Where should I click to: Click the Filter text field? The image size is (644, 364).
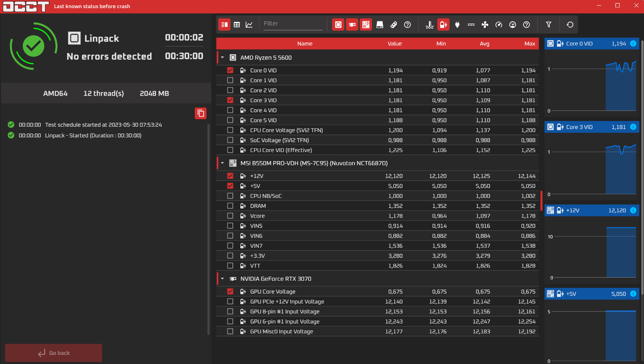coord(293,24)
